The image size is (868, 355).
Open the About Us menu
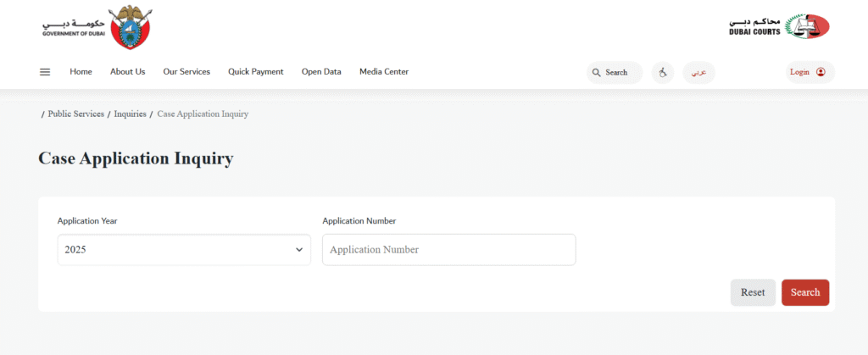[127, 72]
